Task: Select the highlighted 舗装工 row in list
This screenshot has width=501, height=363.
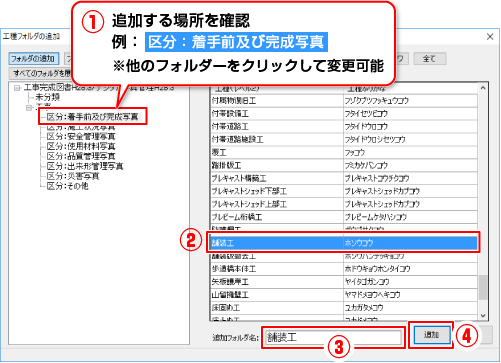Action: [343, 242]
